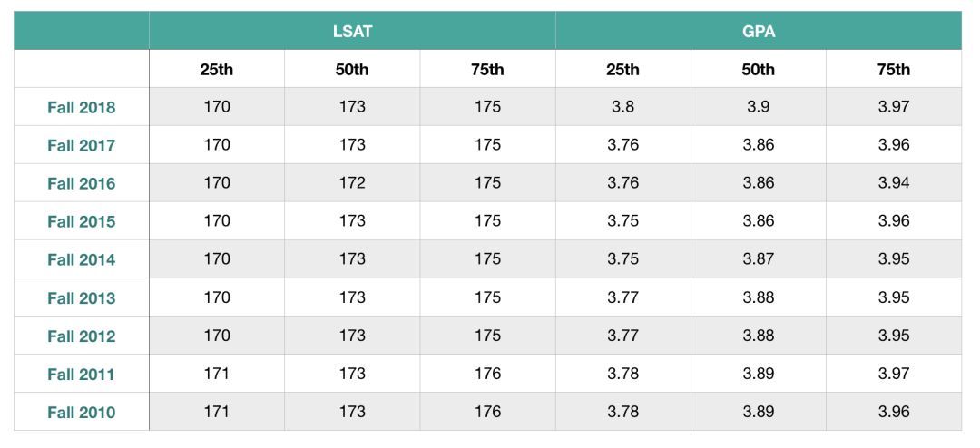The width and height of the screenshot is (980, 448).
Task: Click the Fall 2016 row label
Action: [82, 183]
